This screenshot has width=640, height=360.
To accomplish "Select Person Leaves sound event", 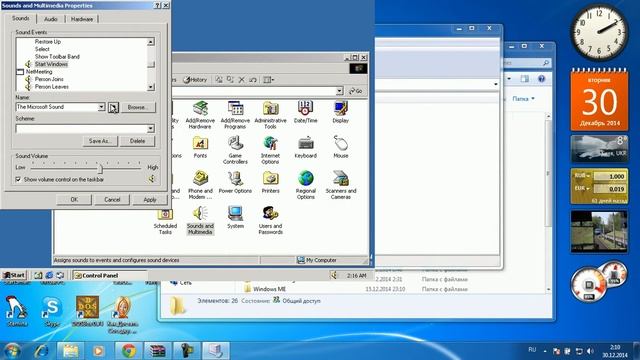I will pyautogui.click(x=51, y=87).
